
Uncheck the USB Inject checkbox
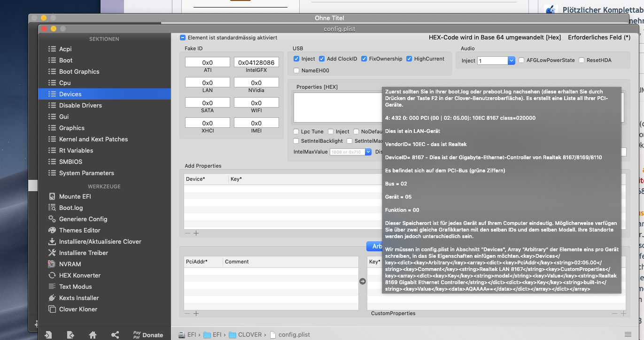point(296,59)
